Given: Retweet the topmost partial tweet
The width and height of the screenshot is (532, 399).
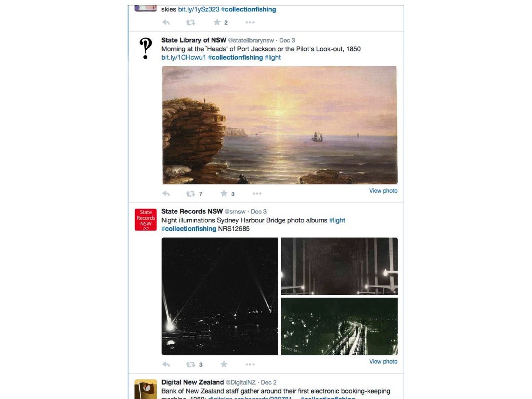Looking at the screenshot, I should [x=191, y=23].
